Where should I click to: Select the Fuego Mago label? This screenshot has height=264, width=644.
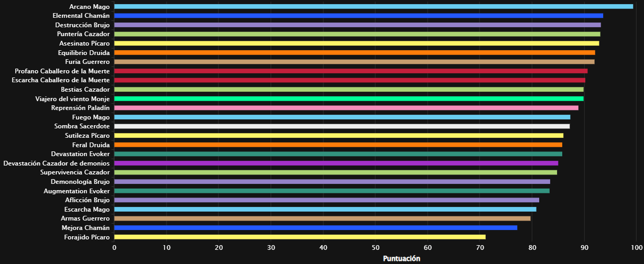pos(91,117)
